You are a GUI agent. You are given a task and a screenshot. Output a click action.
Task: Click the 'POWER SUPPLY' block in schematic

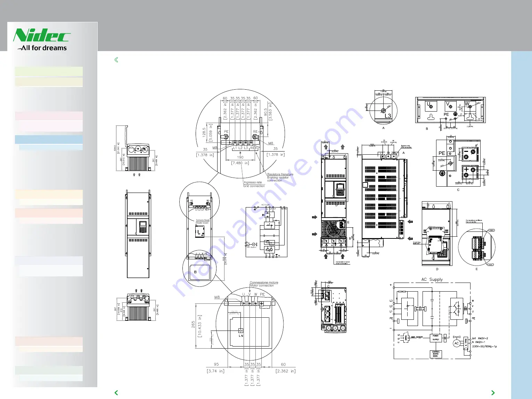coord(435,338)
